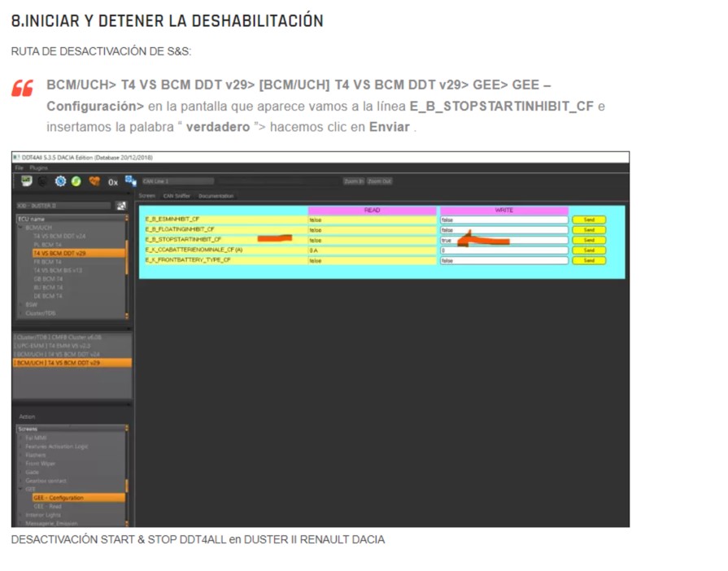Click the ECU connection monitor icon
This screenshot has width=728, height=571.
click(27, 181)
